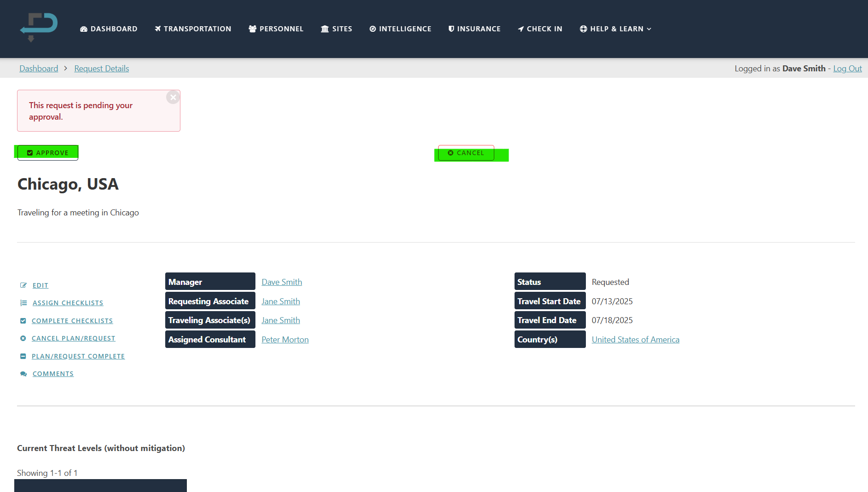
Task: Mark Plan/Request Complete link
Action: pyautogui.click(x=78, y=356)
